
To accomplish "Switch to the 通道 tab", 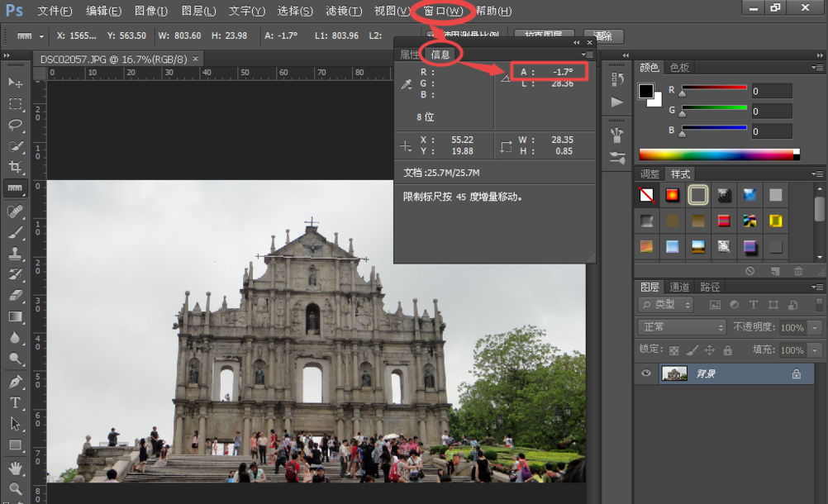I will 678,288.
